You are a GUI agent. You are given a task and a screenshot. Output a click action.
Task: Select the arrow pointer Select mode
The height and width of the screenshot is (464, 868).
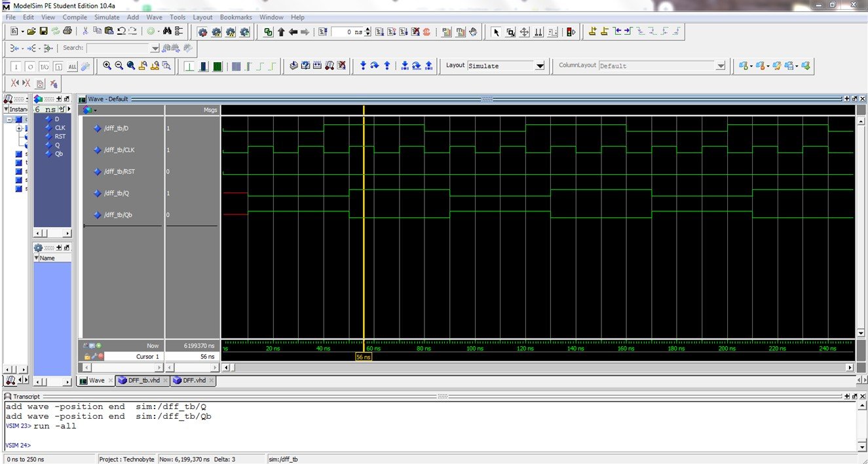[x=496, y=31]
